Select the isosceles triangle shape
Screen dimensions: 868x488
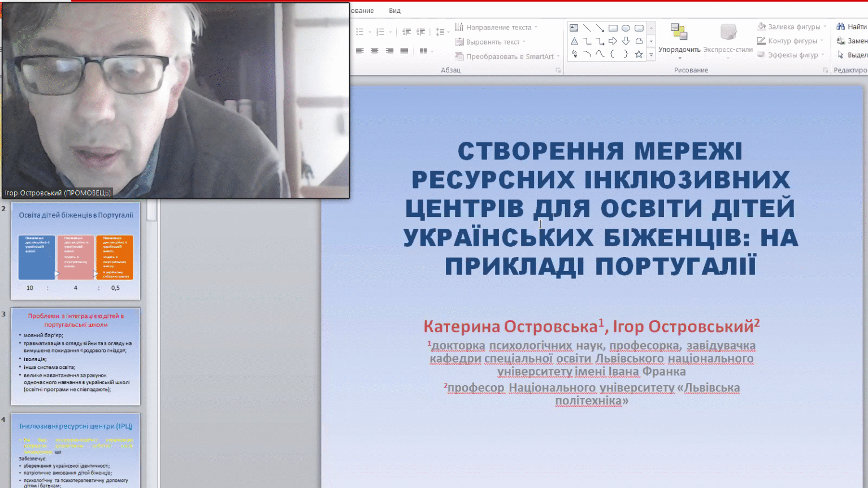point(574,41)
